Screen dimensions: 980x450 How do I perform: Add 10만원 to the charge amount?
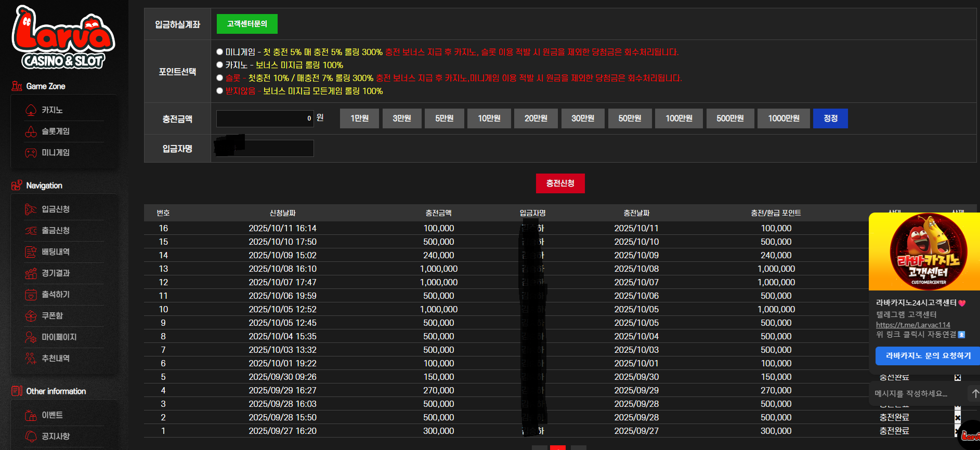[489, 118]
